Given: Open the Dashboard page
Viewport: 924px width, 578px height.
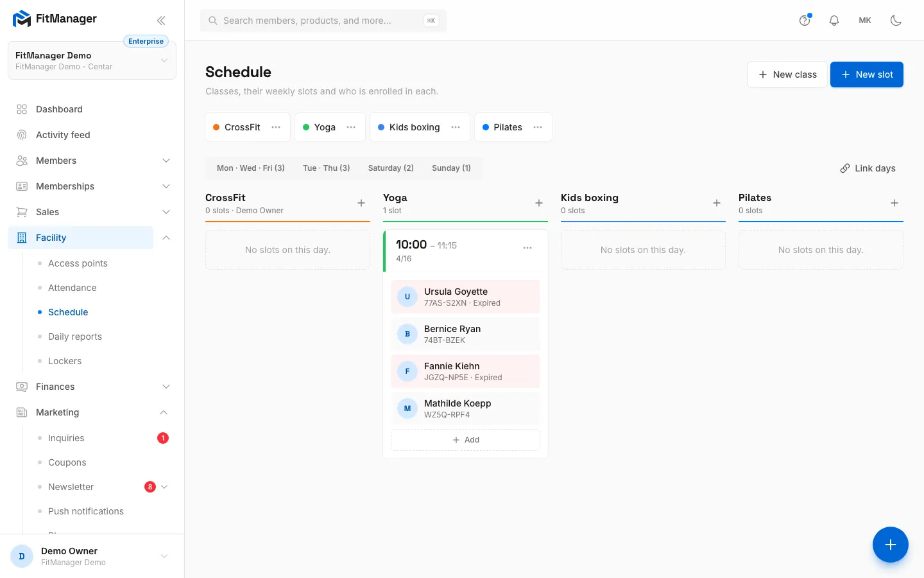Looking at the screenshot, I should click(92, 109).
